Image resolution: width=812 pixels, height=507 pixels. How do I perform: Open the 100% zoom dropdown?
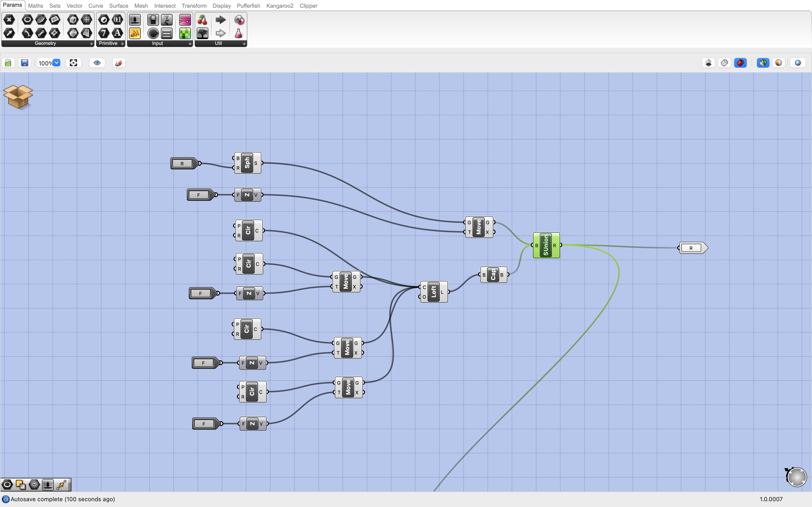(57, 63)
